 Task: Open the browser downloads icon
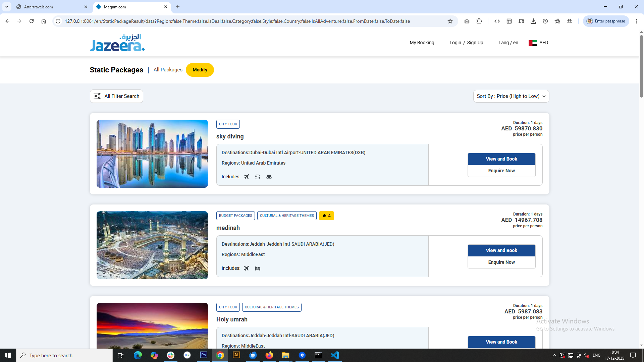click(533, 21)
